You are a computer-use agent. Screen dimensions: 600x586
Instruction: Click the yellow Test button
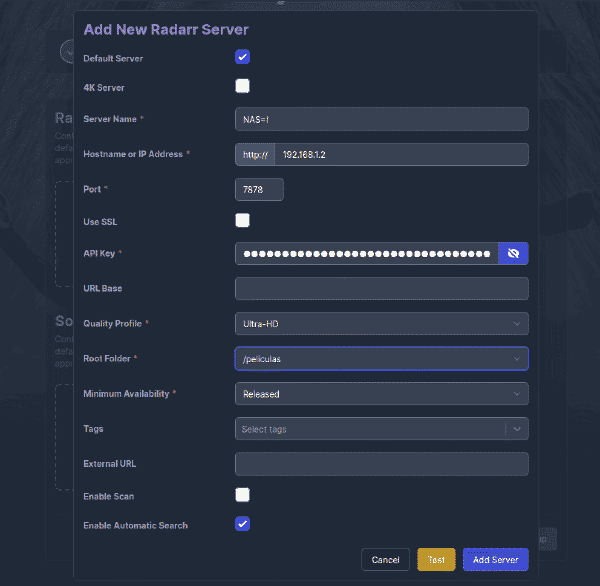pyautogui.click(x=436, y=560)
